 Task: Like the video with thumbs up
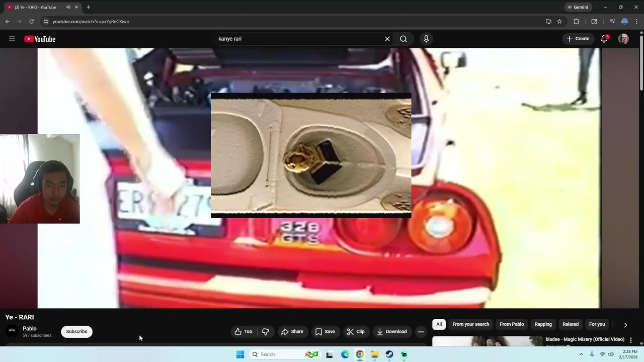[x=244, y=331]
